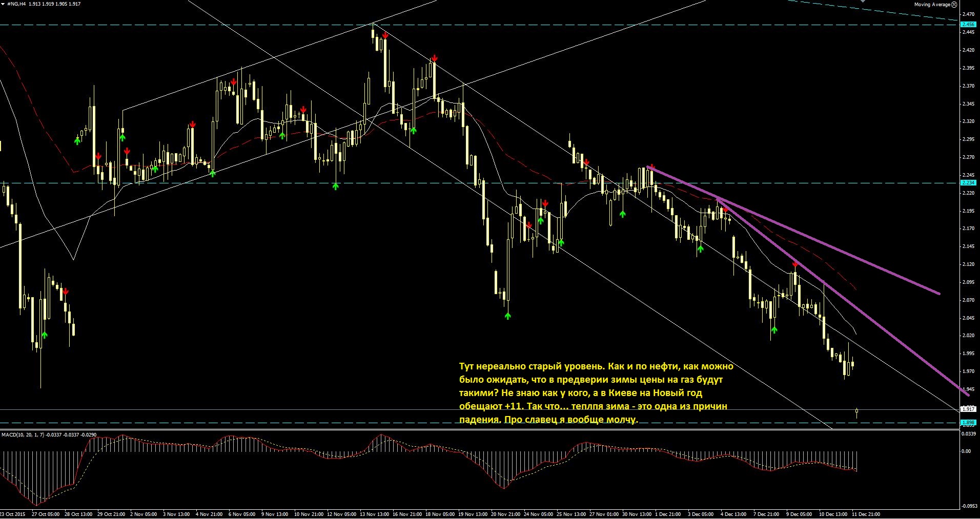Select red arrow above the 18 Nov 2.42 high
The height and width of the screenshot is (519, 980).
tap(434, 58)
